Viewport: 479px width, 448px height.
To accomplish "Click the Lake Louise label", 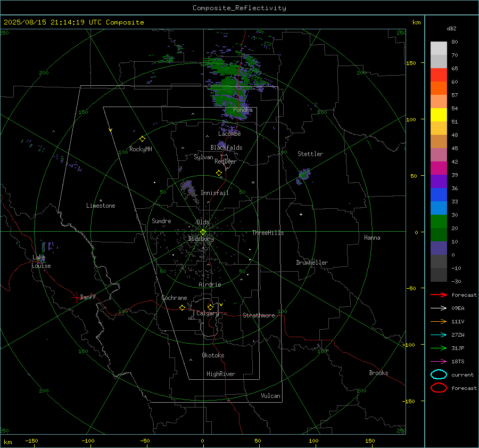I will click(x=41, y=262).
